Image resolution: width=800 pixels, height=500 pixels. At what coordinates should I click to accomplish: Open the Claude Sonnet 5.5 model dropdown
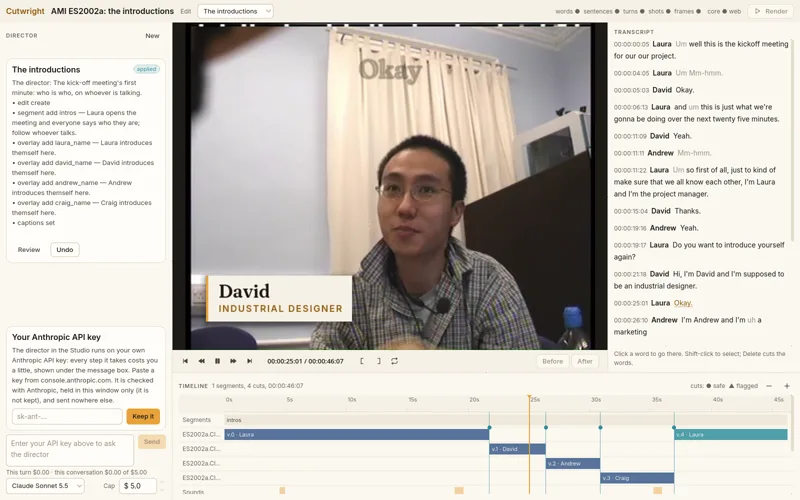(45, 486)
